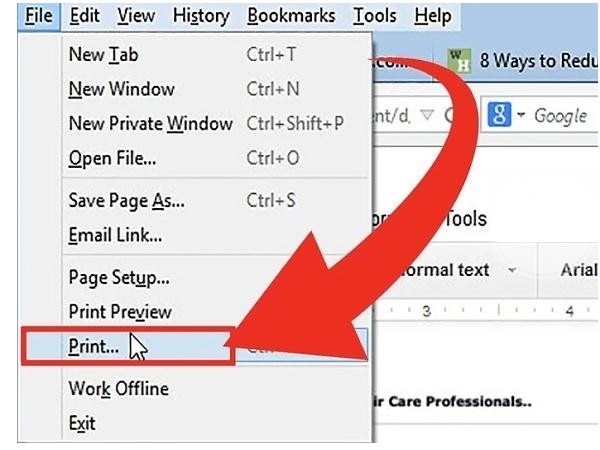Image resolution: width=600 pixels, height=450 pixels.
Task: Open the Arial font dropdown
Action: 579,270
